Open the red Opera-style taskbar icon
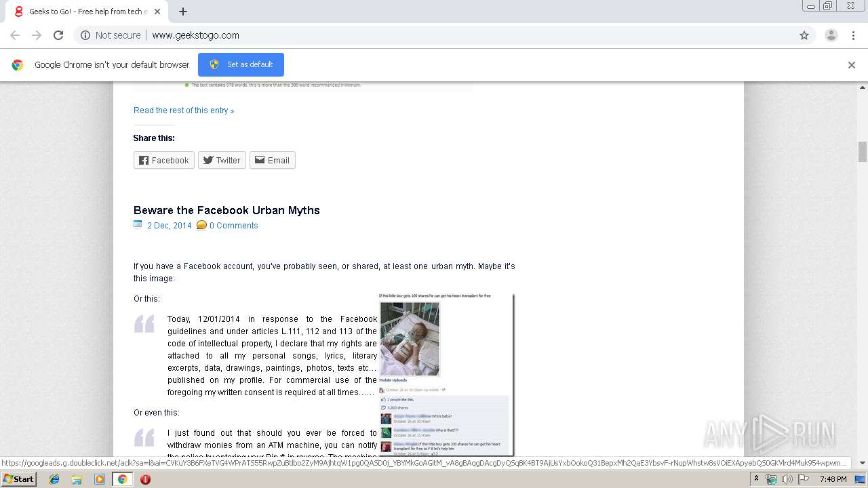Image resolution: width=868 pixels, height=488 pixels. [x=145, y=479]
